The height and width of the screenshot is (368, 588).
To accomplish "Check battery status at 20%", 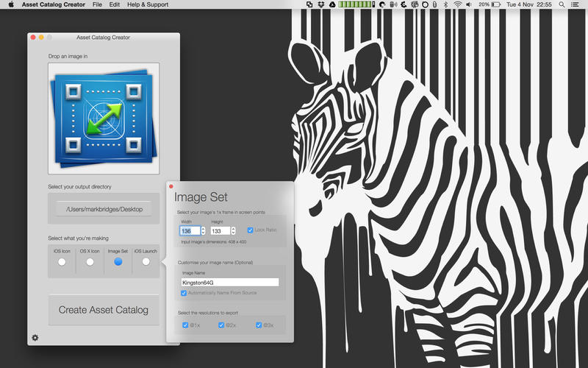I will pyautogui.click(x=490, y=4).
